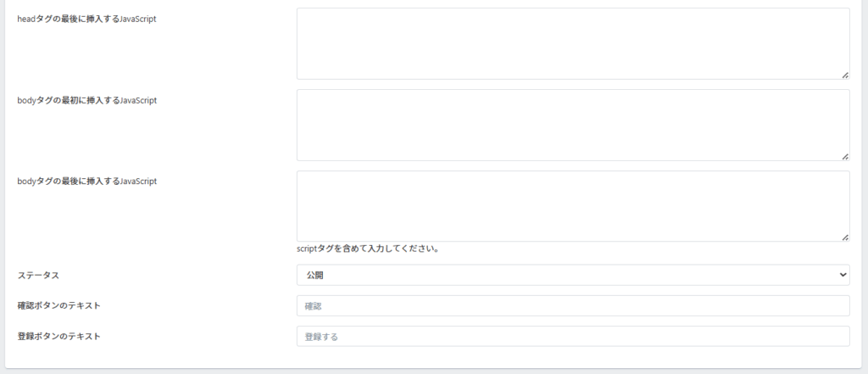Click the chevron arrow of the status select
Screen dimensions: 868x374
point(842,275)
